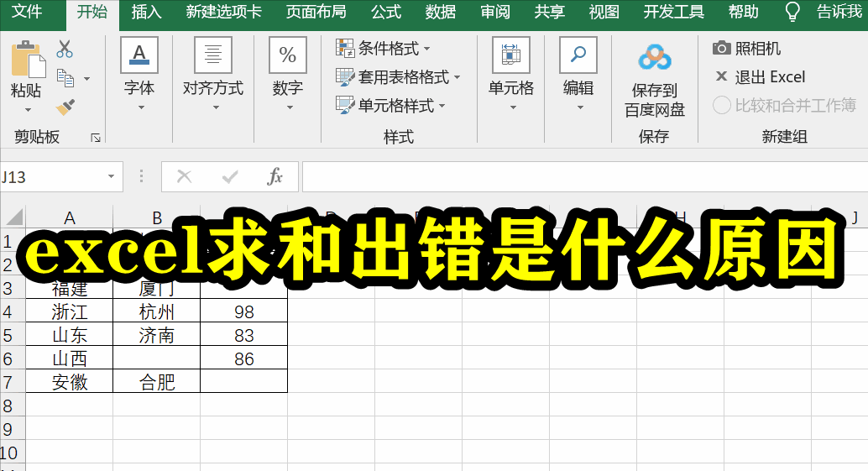Open the Name Box dropdown arrow

pyautogui.click(x=112, y=176)
